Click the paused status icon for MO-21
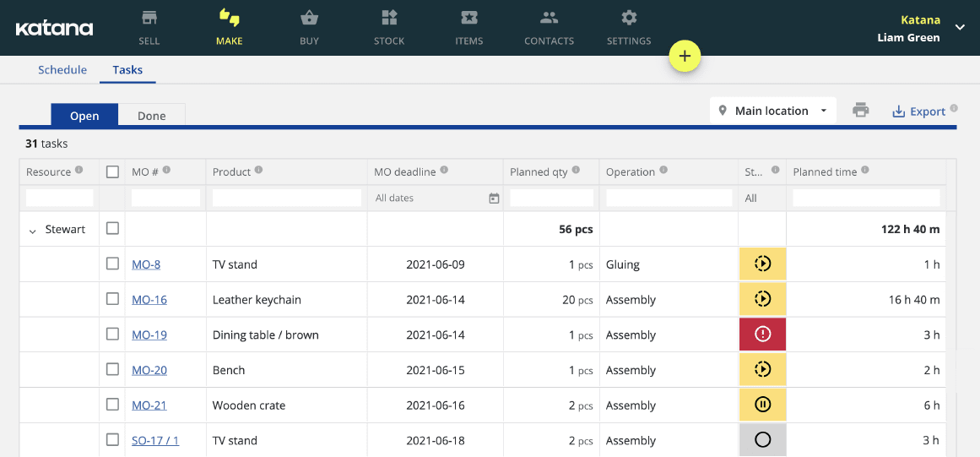 [x=762, y=405]
